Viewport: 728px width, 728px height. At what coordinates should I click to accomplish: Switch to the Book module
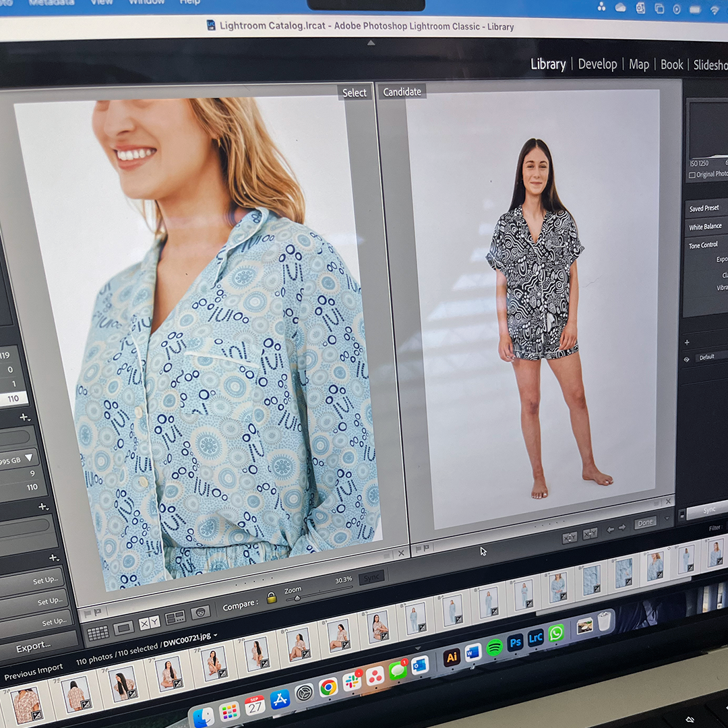(x=672, y=65)
